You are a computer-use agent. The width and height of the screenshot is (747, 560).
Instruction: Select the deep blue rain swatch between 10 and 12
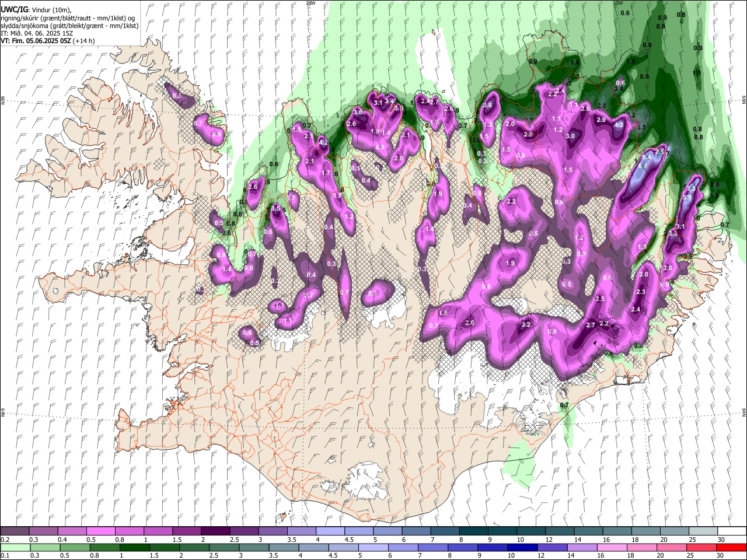pyautogui.click(x=522, y=548)
